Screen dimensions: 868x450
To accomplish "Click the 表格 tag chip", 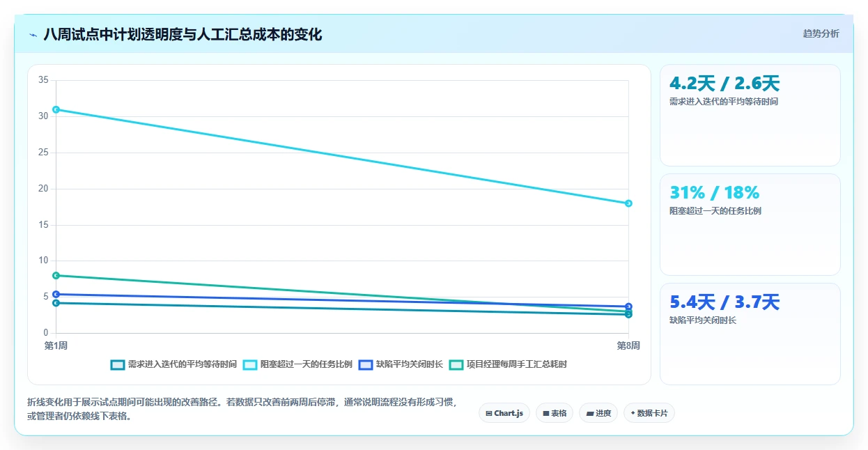I will (x=555, y=413).
